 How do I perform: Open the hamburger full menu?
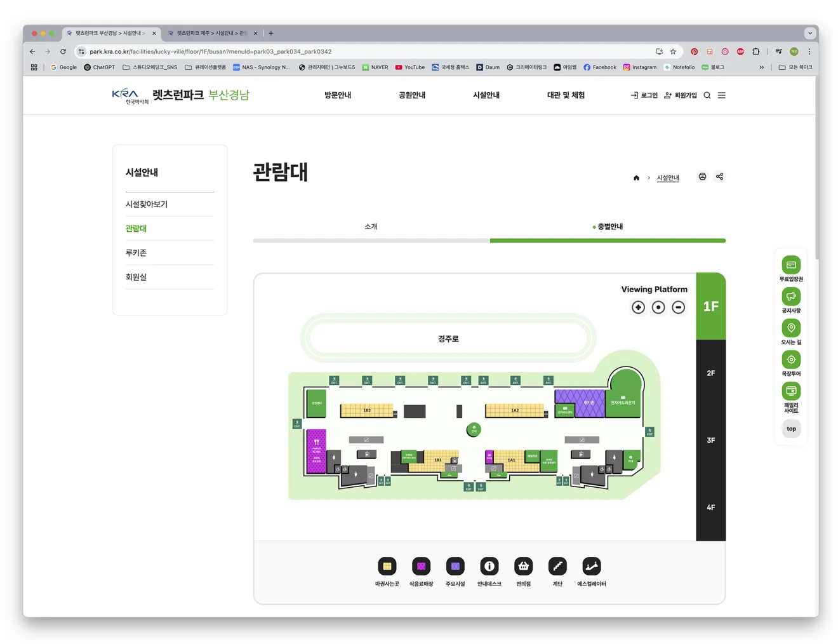point(722,95)
